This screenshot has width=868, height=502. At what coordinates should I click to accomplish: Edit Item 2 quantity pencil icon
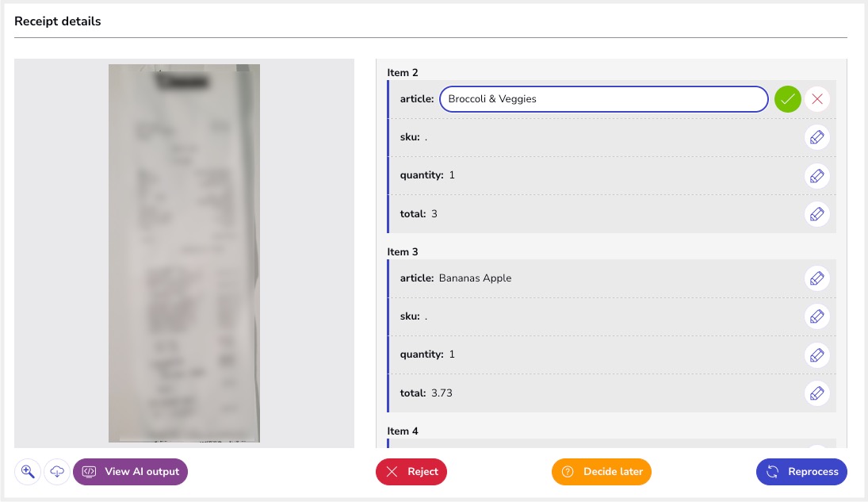816,175
